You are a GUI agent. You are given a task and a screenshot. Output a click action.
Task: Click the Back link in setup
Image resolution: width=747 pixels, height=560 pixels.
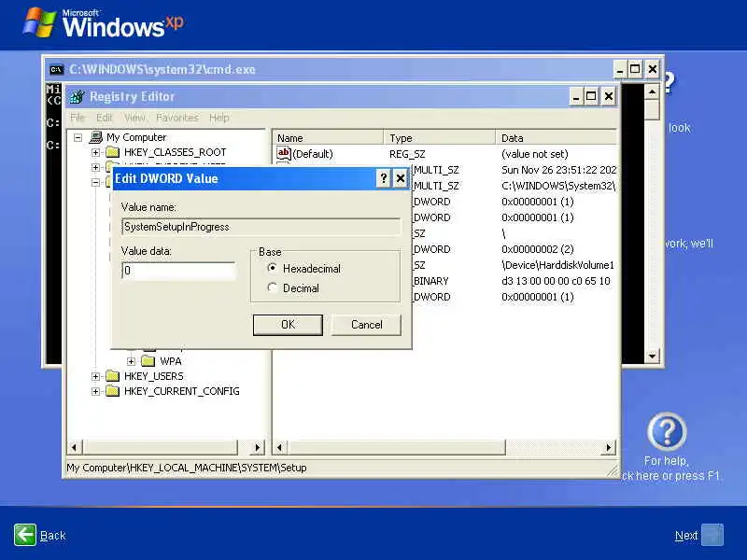point(53,536)
